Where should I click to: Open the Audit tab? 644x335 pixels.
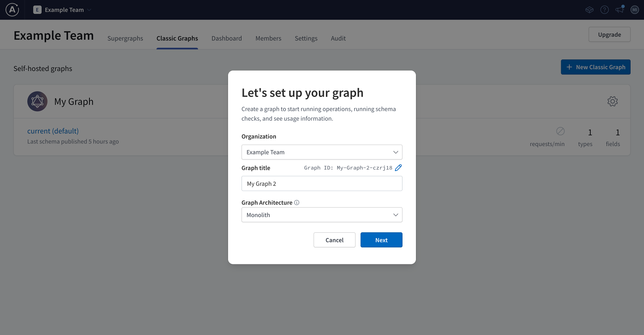point(338,38)
